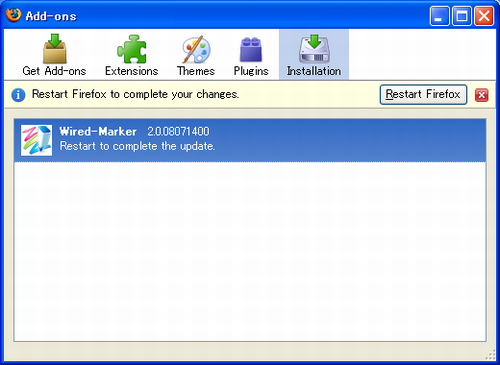Click the blue info icon in notification bar

18,95
